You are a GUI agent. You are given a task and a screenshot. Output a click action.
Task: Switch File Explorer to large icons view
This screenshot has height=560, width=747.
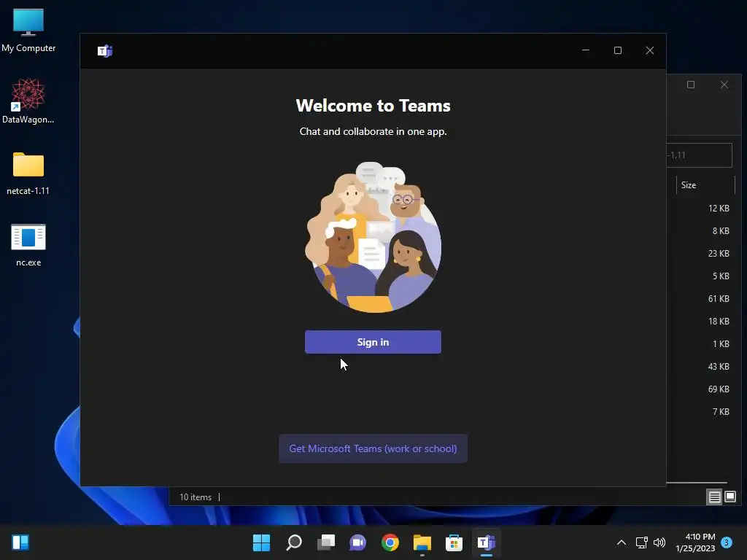[x=730, y=497]
